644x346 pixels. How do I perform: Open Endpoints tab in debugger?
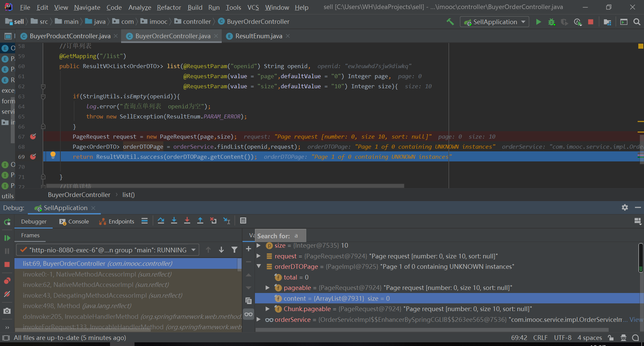(x=117, y=221)
